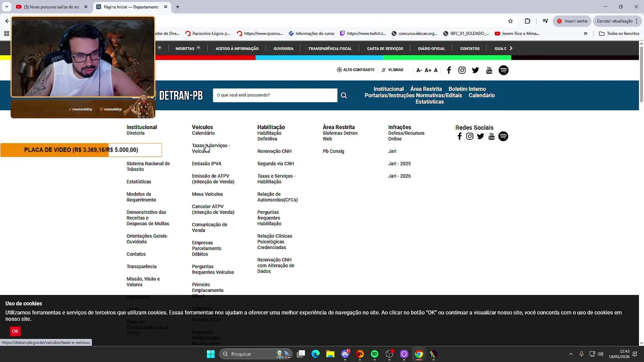Open a new browser tab
This screenshot has height=362, width=644.
point(178,7)
